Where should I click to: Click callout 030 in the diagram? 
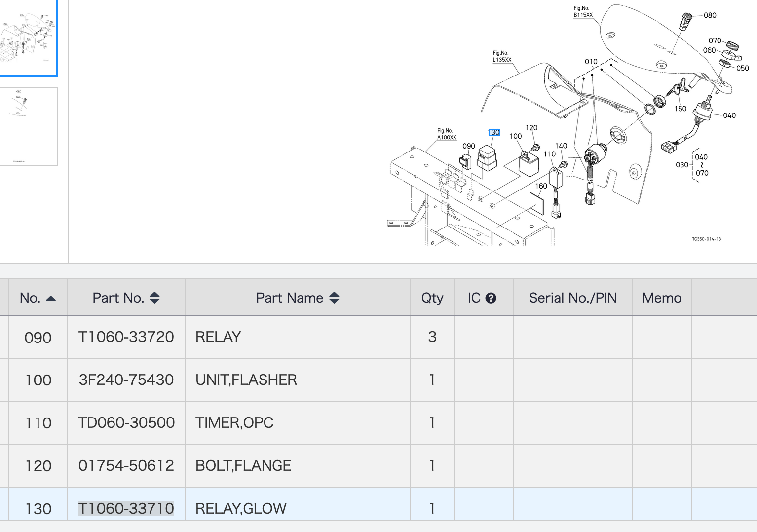[682, 165]
